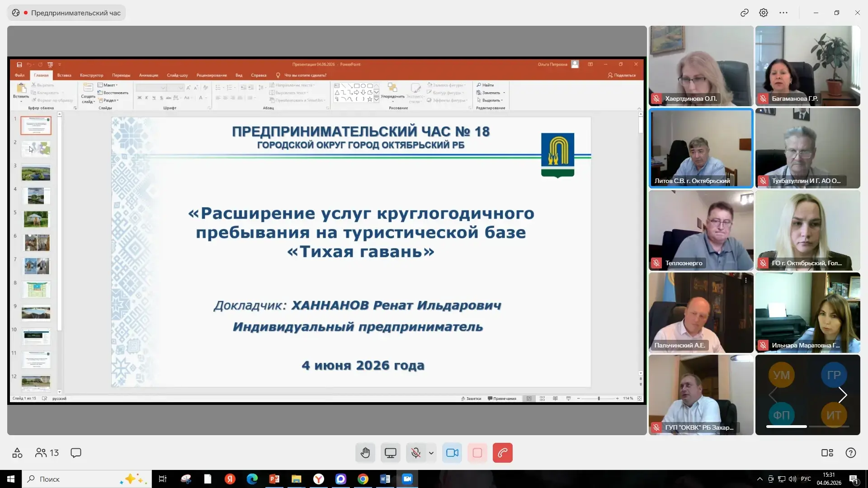Open the Заменить replace dropdown arrow
Image resolution: width=868 pixels, height=488 pixels.
(x=504, y=93)
